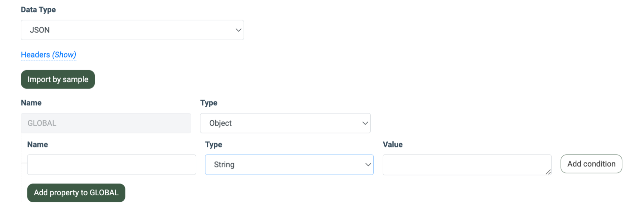Click the chevron arrow on Object select
The width and height of the screenshot is (644, 210).
365,123
